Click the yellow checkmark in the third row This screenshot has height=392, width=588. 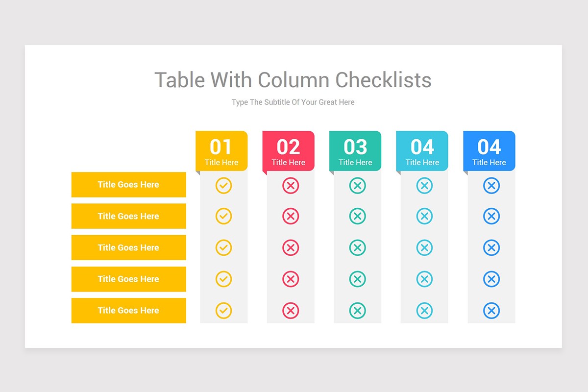[224, 248]
